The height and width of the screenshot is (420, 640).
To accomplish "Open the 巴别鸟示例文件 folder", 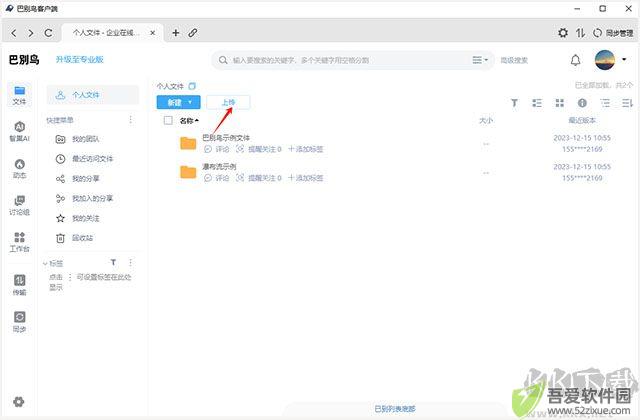I will click(x=226, y=138).
